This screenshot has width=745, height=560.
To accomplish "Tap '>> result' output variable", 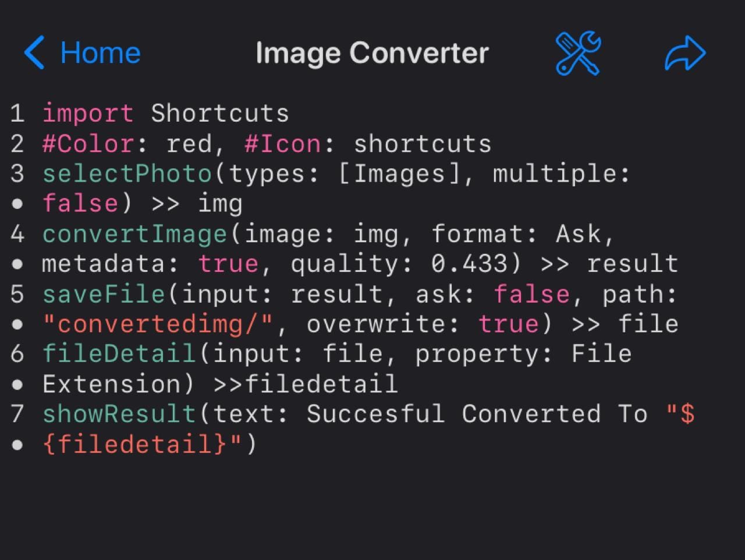I will [609, 264].
